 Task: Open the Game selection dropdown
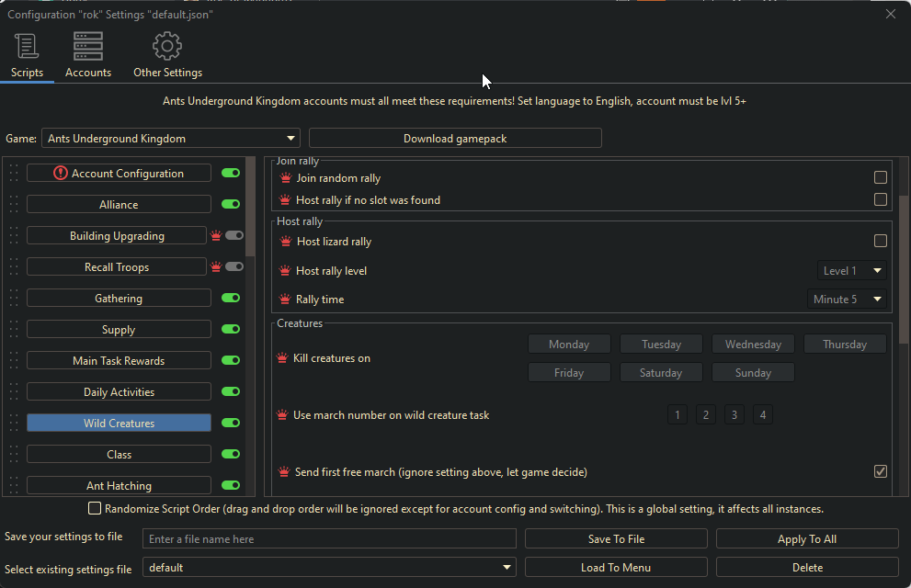[x=171, y=139]
